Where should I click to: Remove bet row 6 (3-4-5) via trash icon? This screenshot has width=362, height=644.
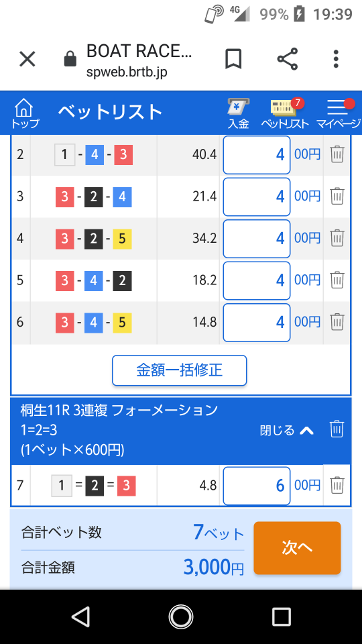pyautogui.click(x=337, y=322)
